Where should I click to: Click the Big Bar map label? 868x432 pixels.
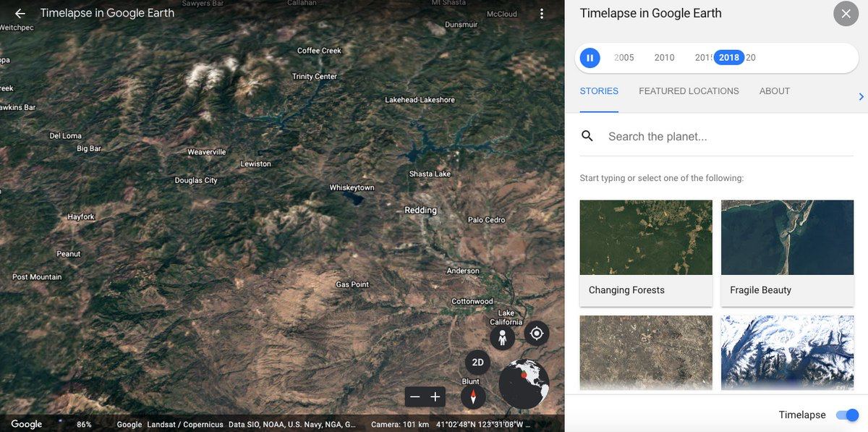(x=89, y=149)
